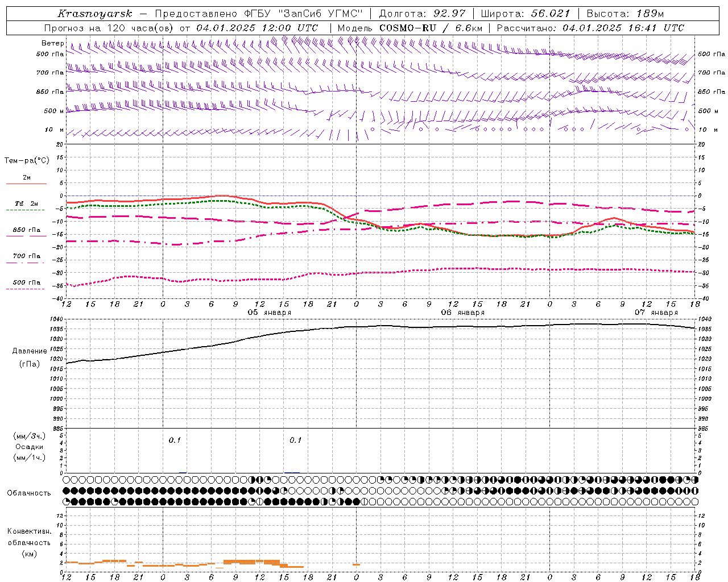Click the '(мм/1ч.)' precipitation unit label
The height and width of the screenshot is (582, 728).
pyautogui.click(x=30, y=458)
